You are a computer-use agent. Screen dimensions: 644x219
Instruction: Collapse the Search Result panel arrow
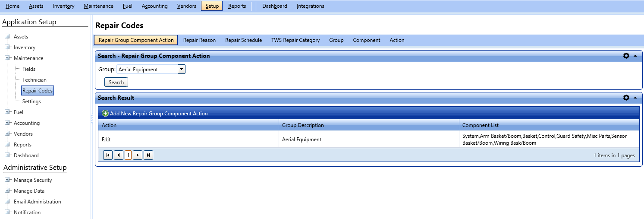635,98
